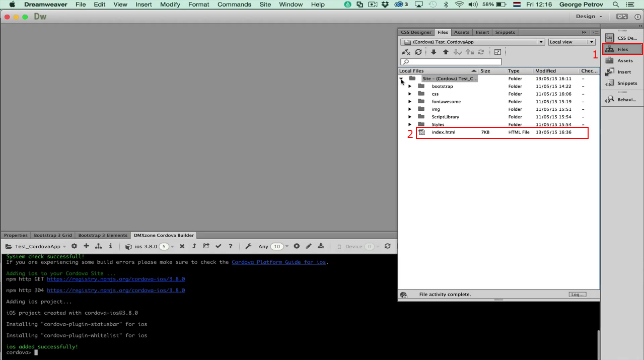This screenshot has width=644, height=360.
Task: Click the wrench build icon
Action: 248,246
